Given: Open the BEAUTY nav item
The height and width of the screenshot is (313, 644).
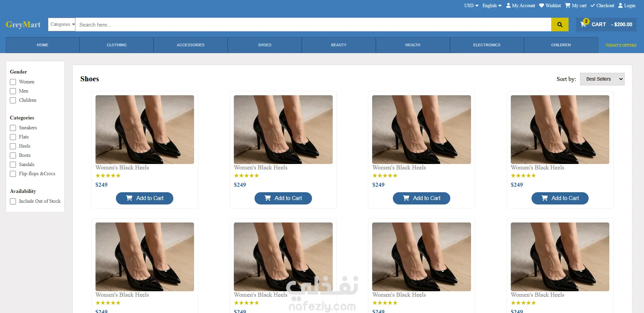Looking at the screenshot, I should [339, 45].
